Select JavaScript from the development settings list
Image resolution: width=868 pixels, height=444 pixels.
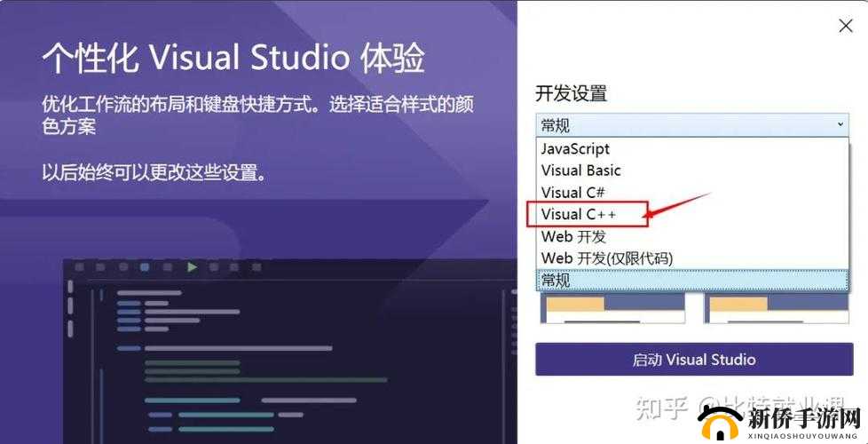point(575,149)
